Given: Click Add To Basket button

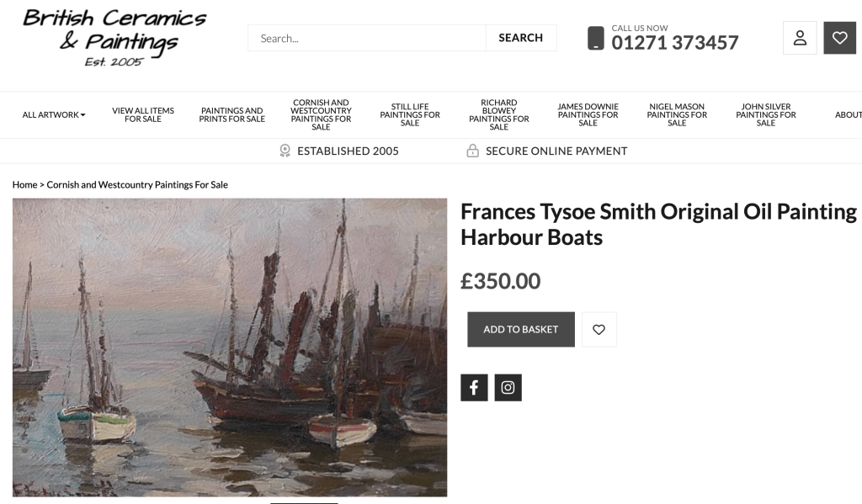Looking at the screenshot, I should click(x=521, y=330).
